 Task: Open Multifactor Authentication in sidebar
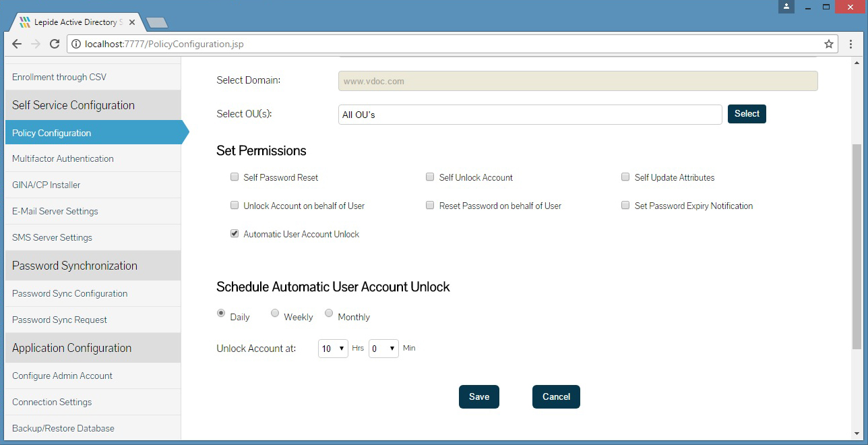pyautogui.click(x=63, y=159)
